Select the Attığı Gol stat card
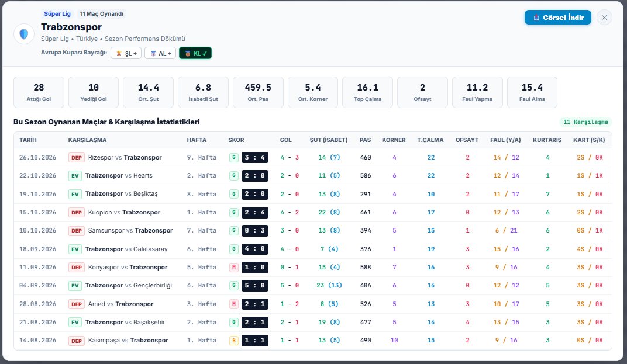627x364 pixels. [39, 92]
